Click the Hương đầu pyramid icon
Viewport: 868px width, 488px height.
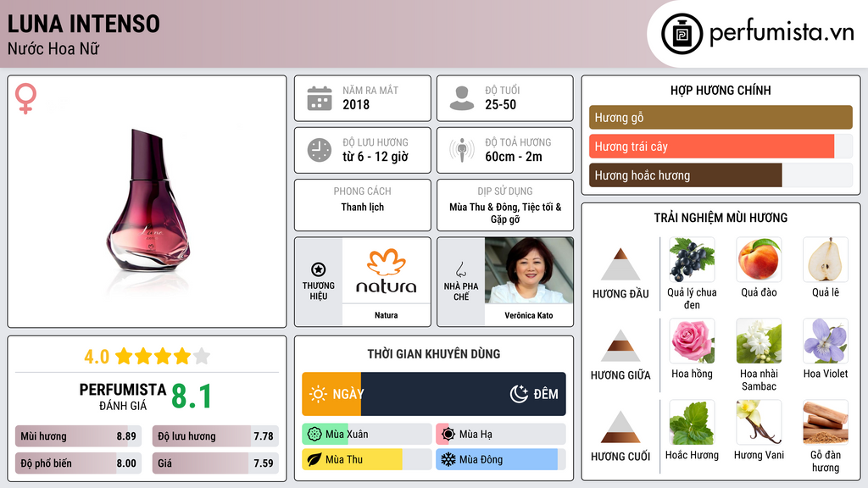620,264
